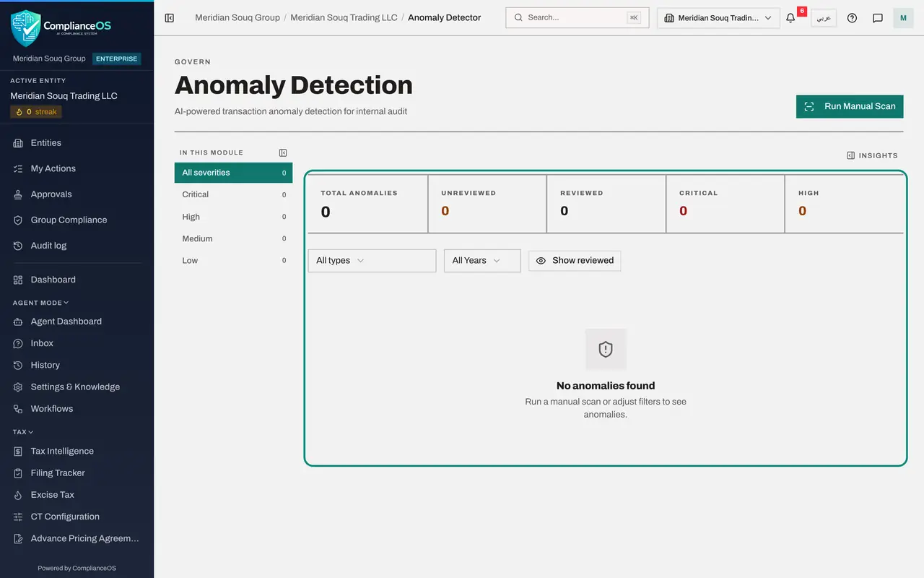
Task: Open Entities from the sidebar
Action: [77, 143]
